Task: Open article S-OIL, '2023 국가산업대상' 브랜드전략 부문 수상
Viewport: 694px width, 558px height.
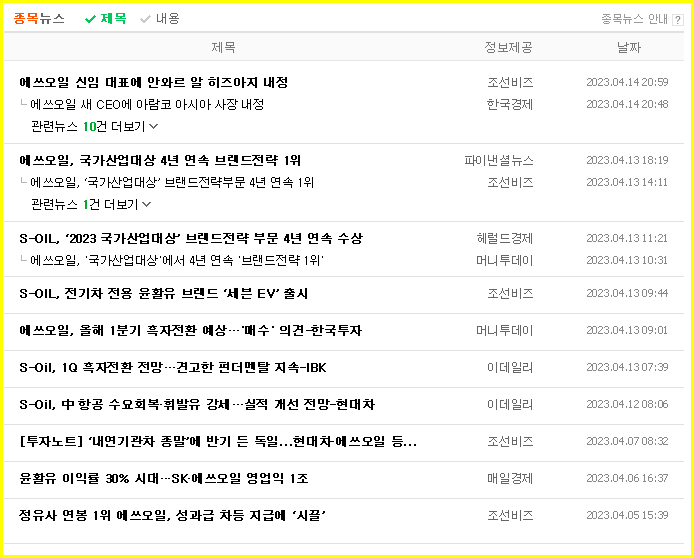Action: pyautogui.click(x=191, y=239)
